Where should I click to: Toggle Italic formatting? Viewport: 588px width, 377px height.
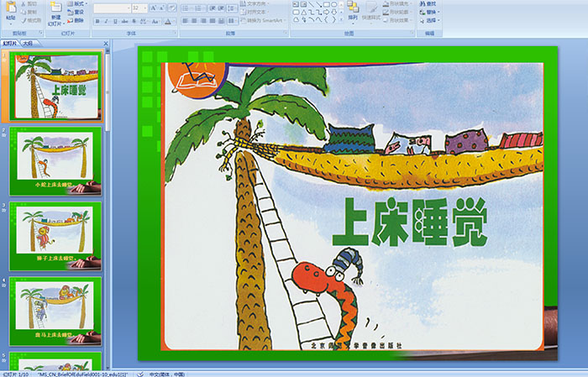coord(106,21)
